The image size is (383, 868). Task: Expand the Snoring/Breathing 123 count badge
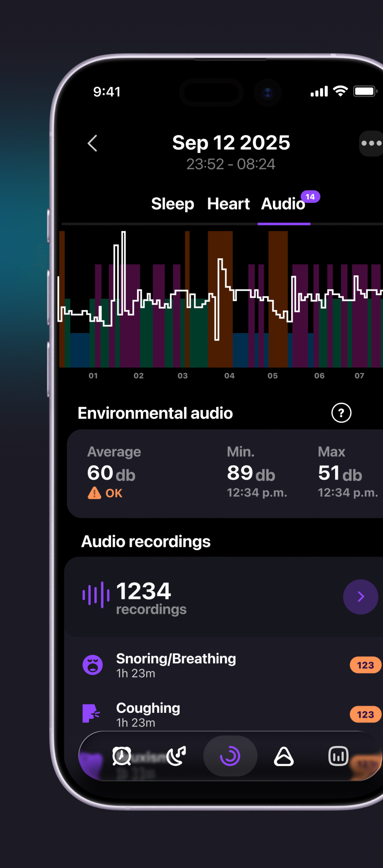pos(365,665)
